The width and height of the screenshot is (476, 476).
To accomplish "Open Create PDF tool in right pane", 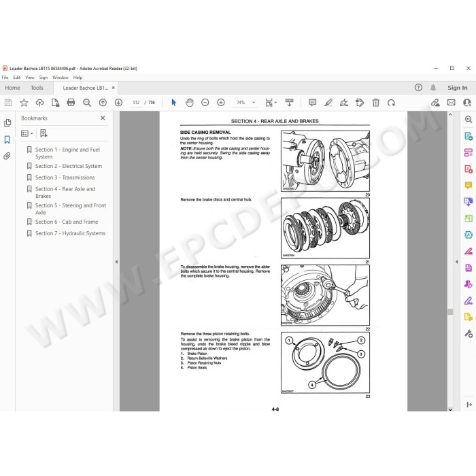I will tap(469, 169).
